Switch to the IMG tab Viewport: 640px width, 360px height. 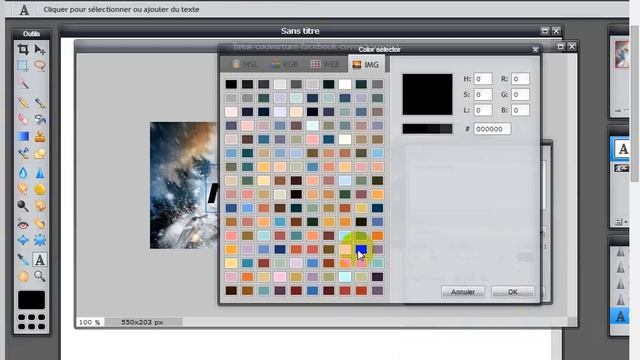366,64
